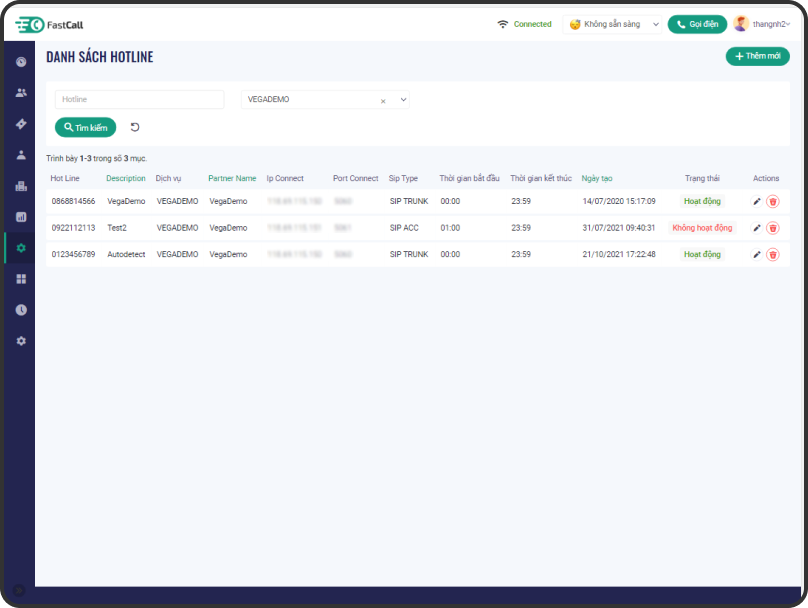Click the reset refresh icon beside search
This screenshot has width=808, height=608.
135,127
